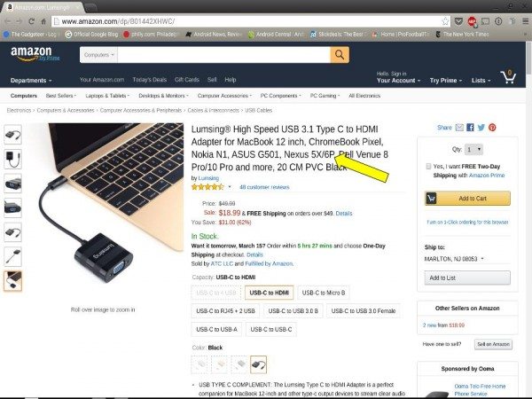The height and width of the screenshot is (399, 532).
Task: Select the USB-C to Micro B option
Action: click(x=324, y=293)
